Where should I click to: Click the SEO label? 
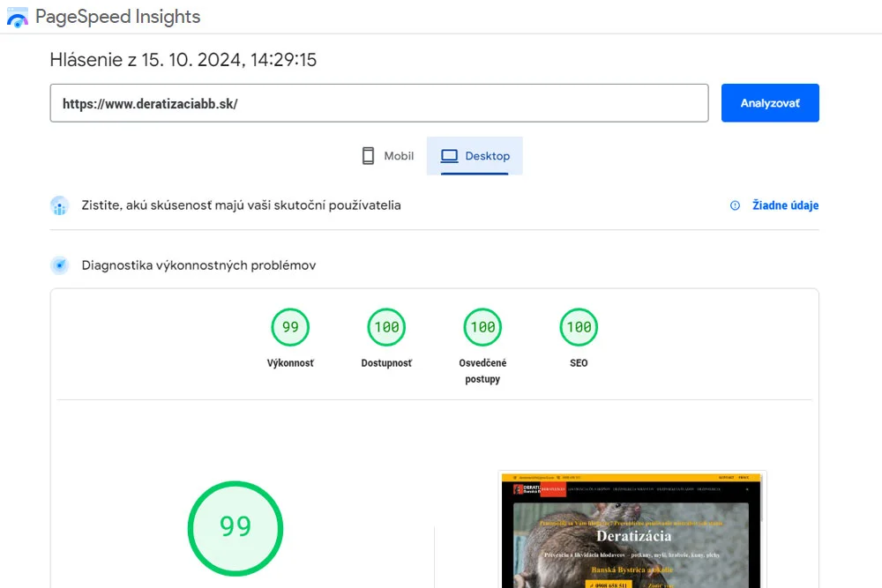pyautogui.click(x=579, y=363)
